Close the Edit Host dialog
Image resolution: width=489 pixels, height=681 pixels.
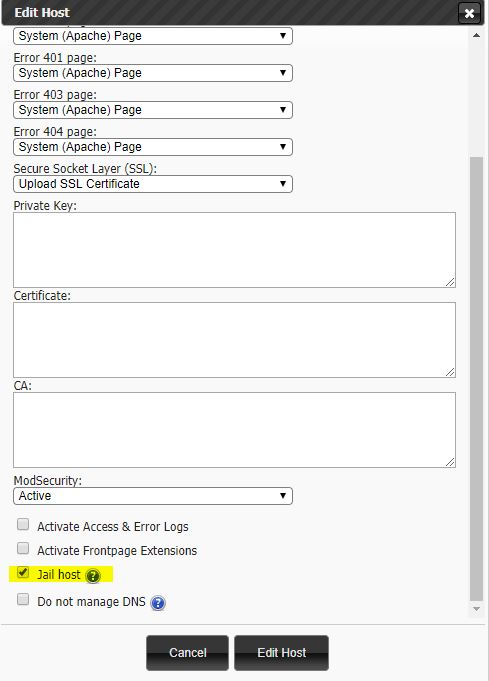[469, 13]
